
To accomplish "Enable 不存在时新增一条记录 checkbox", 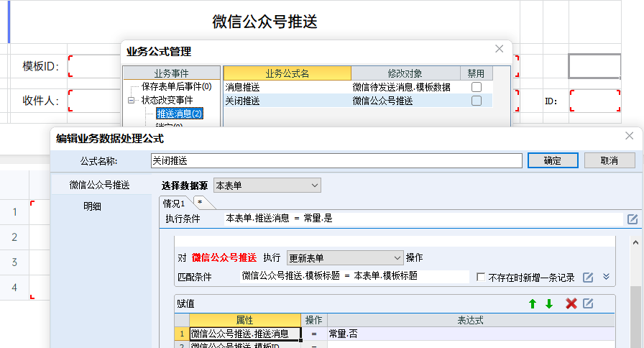I will tap(481, 277).
